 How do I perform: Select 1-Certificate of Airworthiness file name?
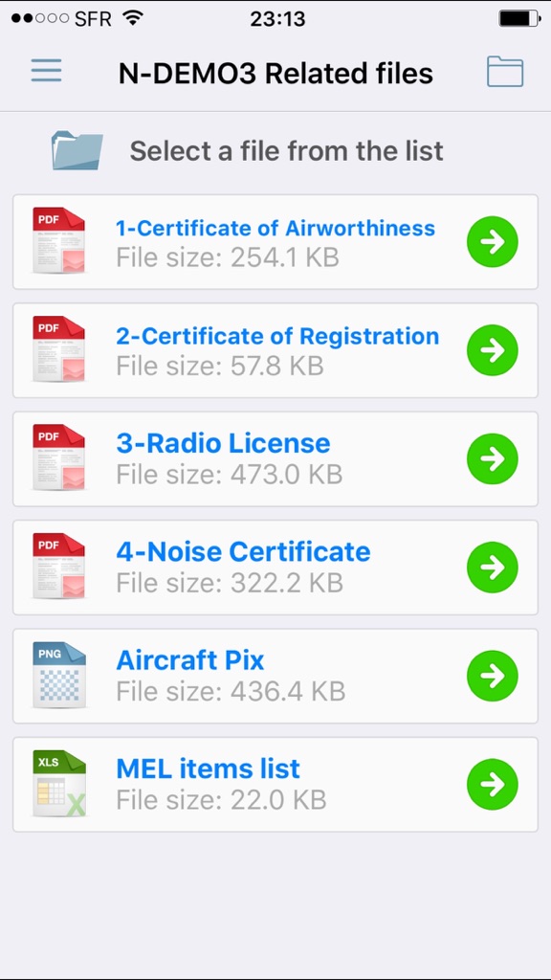275,228
